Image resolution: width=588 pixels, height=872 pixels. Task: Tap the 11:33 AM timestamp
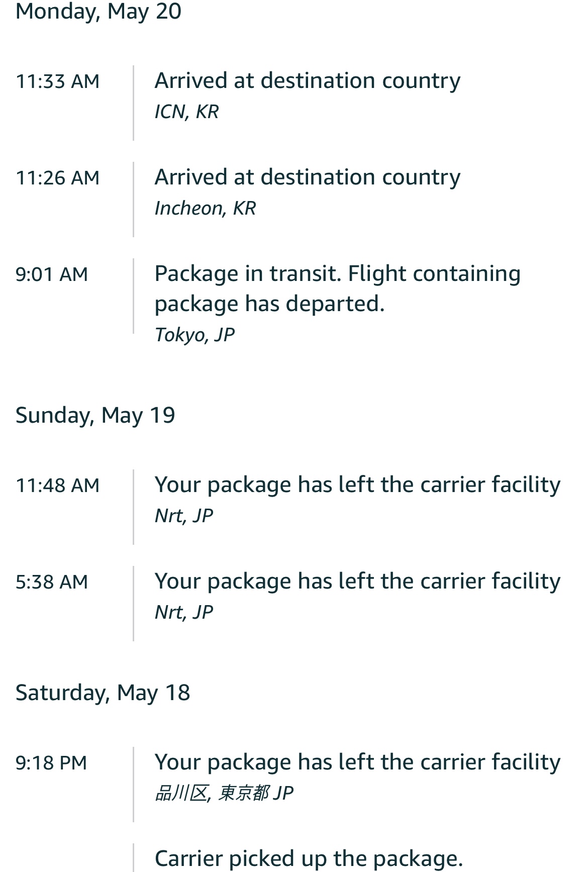click(x=58, y=81)
